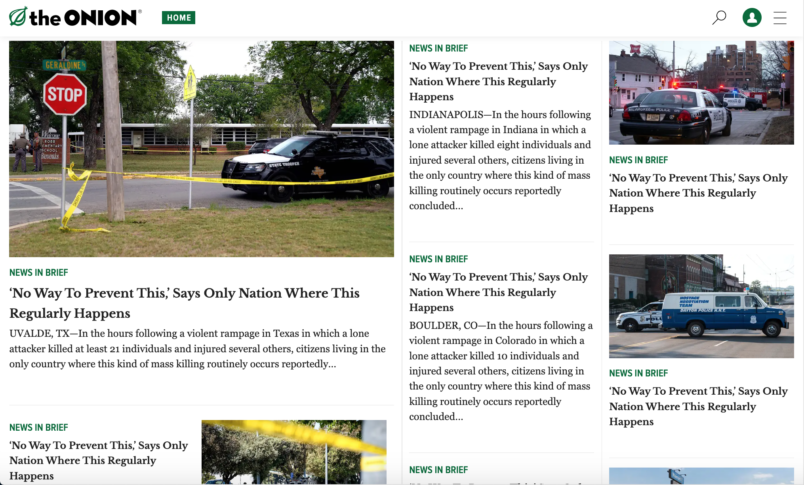Open the Uvalde stop sign crime scene photo
804x485 pixels.
201,148
